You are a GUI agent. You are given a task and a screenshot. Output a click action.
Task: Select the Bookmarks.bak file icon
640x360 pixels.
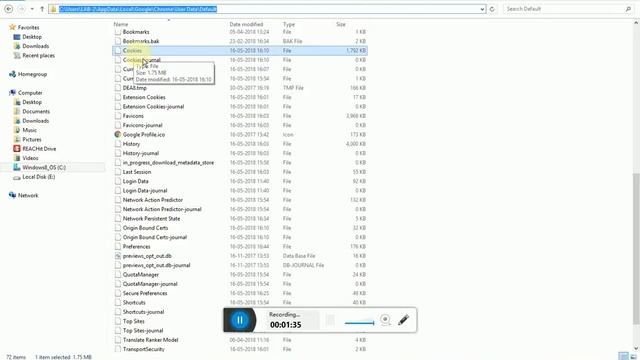(118, 41)
